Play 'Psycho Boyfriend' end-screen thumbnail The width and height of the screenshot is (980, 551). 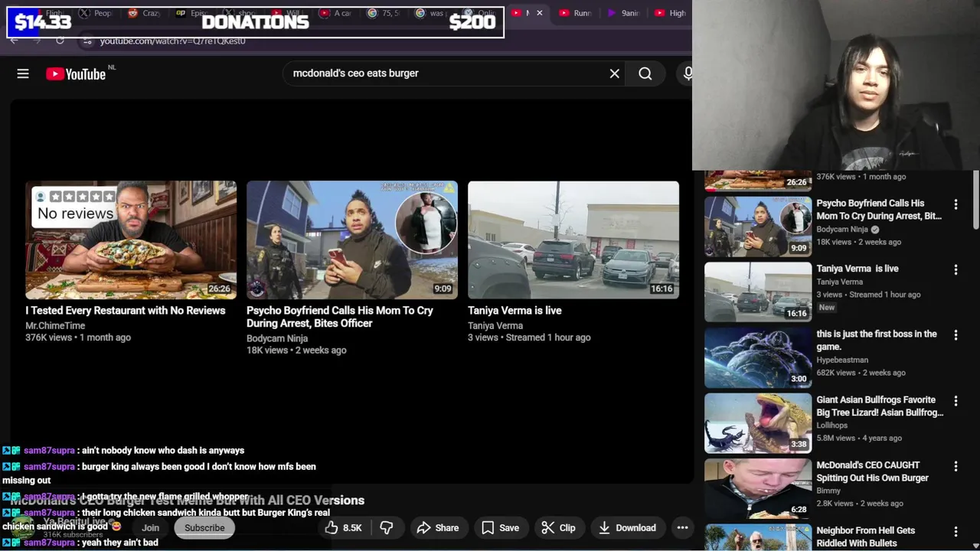coord(352,240)
